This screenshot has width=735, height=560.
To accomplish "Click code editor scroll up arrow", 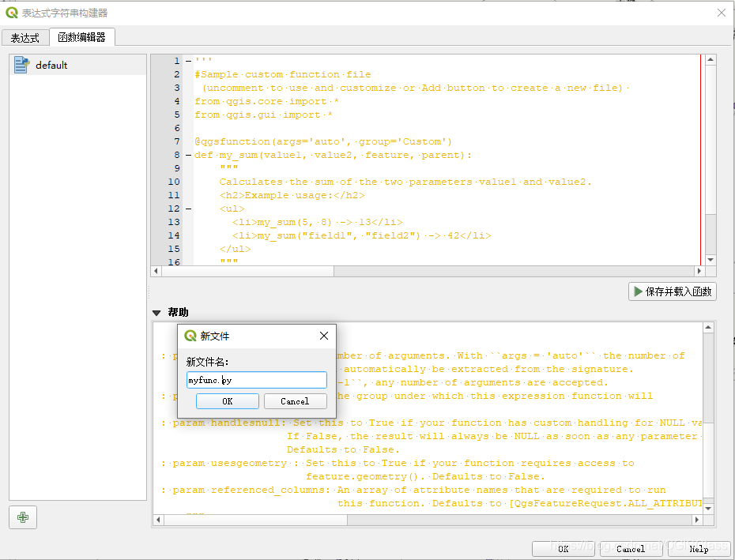I will point(710,59).
